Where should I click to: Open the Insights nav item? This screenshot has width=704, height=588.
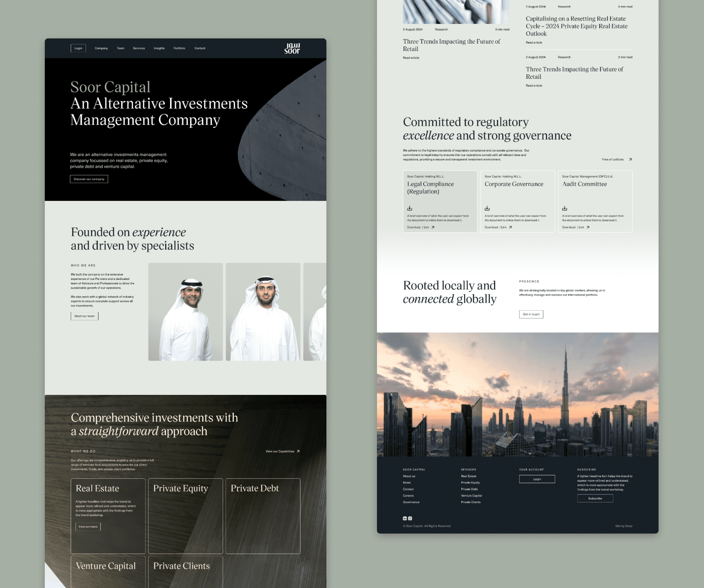(159, 48)
